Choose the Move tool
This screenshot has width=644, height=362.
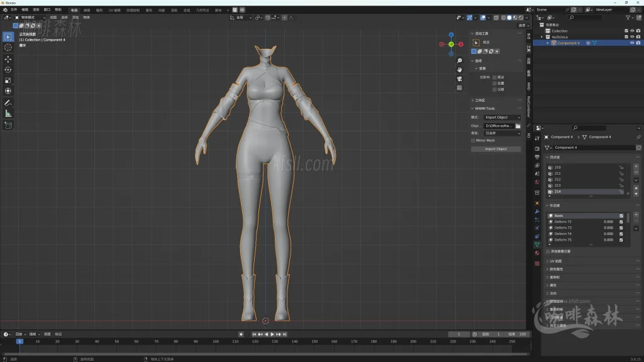click(8, 59)
